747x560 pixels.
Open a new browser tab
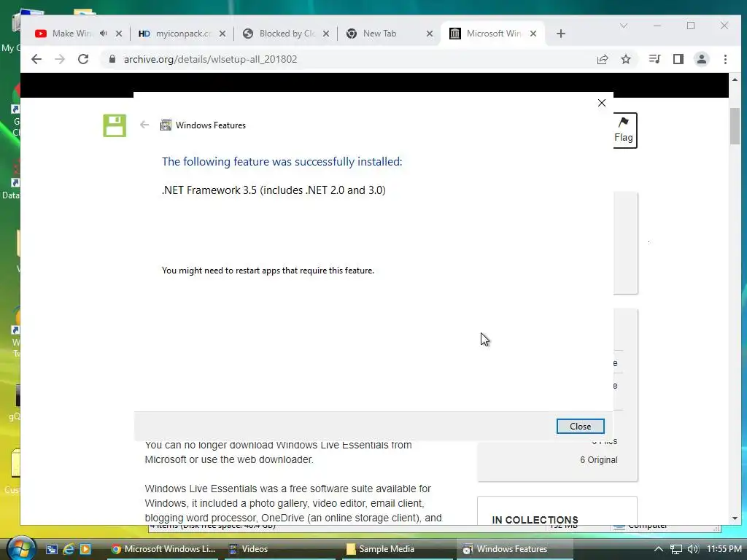tap(561, 34)
